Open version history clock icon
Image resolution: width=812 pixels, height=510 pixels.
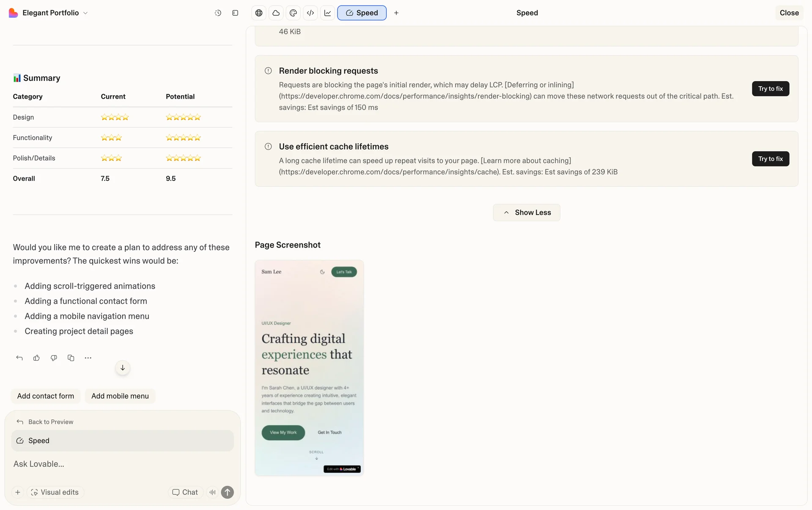tap(218, 13)
